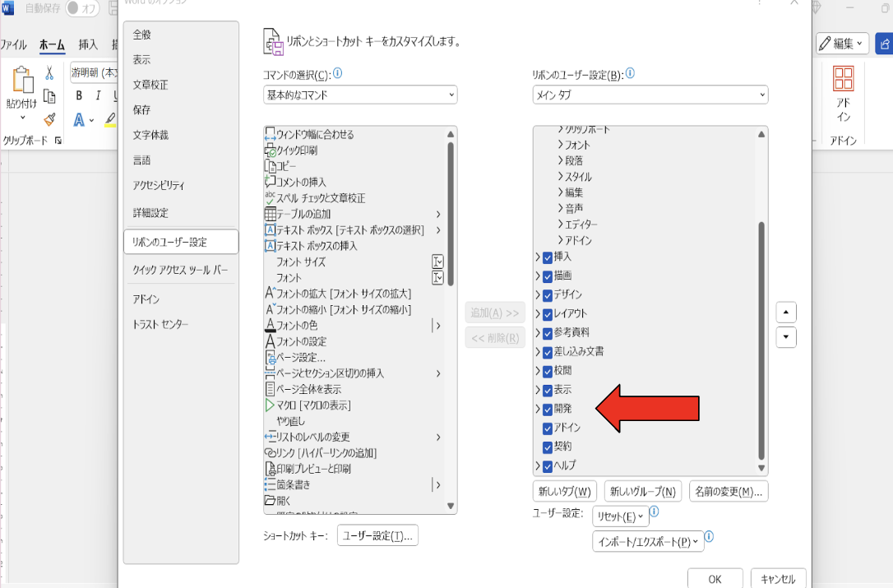This screenshot has height=588, width=893.
Task: Select コメントの挿入 command
Action: click(295, 183)
